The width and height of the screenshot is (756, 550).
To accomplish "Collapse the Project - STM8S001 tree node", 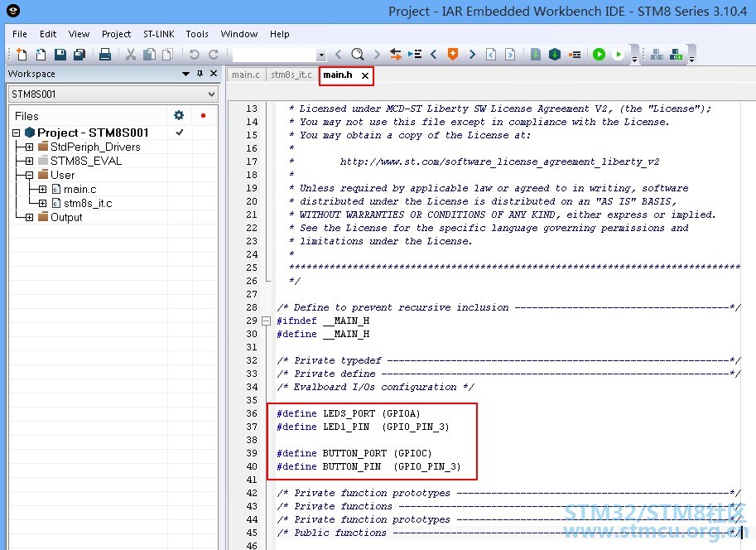I will 16,133.
